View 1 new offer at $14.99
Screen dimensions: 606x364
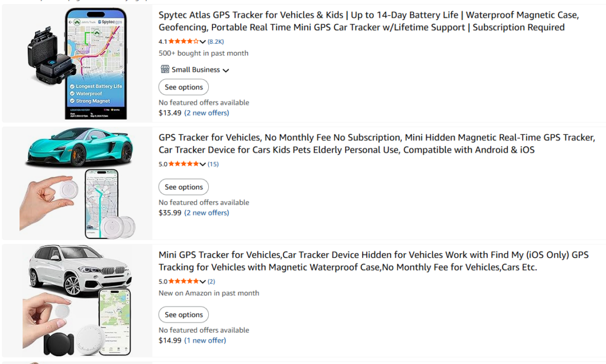tap(205, 340)
